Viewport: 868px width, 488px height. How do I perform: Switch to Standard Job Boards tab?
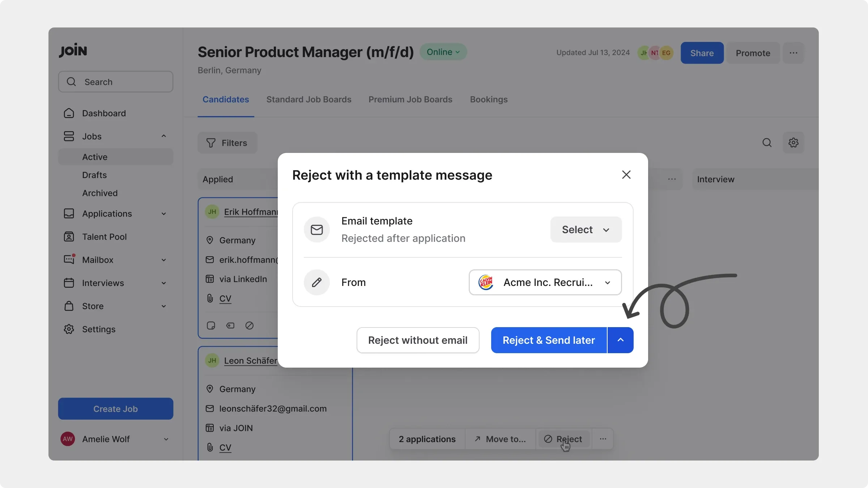click(x=309, y=99)
